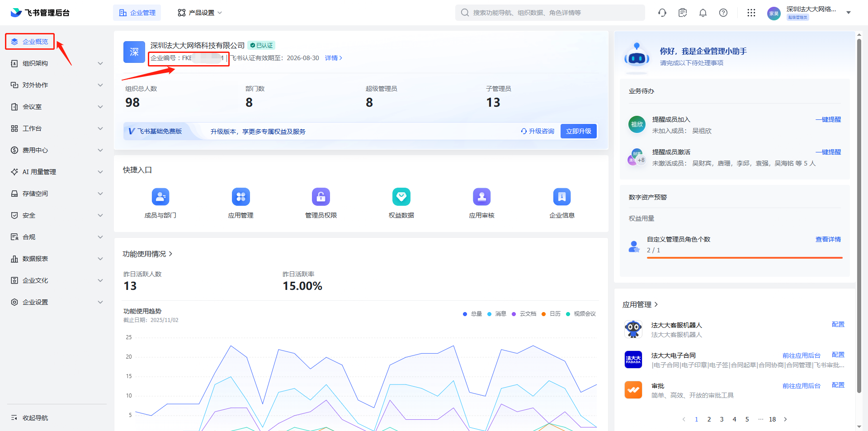Click the 法大大客服机器人 app icon
Screen dimensions: 868x431
(633, 329)
